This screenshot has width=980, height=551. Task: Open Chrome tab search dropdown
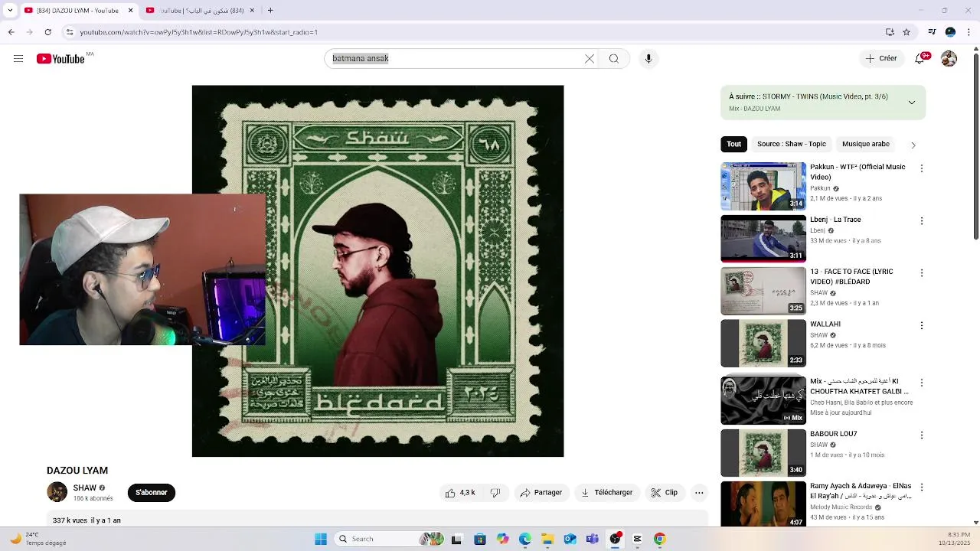pyautogui.click(x=10, y=11)
